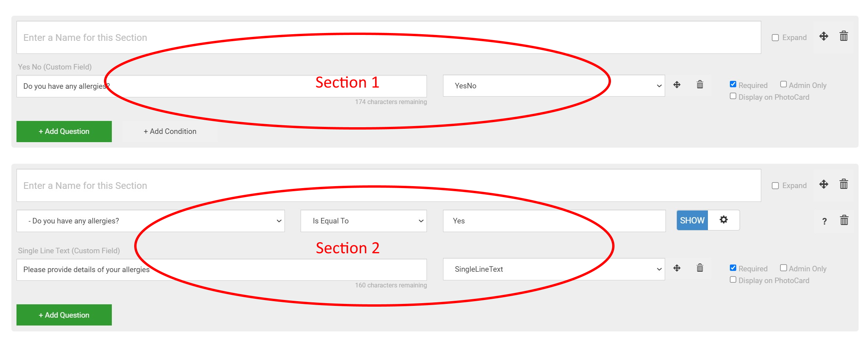Image resolution: width=868 pixels, height=342 pixels.
Task: Delete the condition row using its trash icon
Action: [x=844, y=220]
